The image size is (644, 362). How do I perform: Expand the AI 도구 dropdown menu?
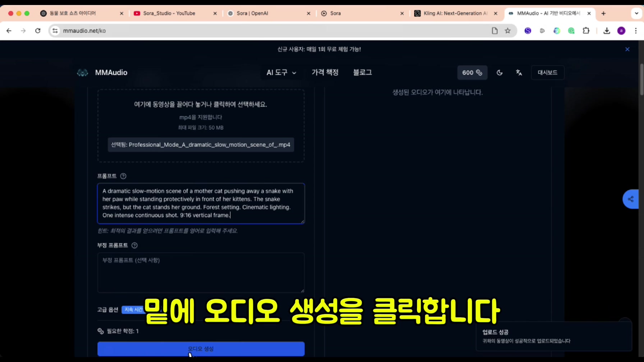281,73
